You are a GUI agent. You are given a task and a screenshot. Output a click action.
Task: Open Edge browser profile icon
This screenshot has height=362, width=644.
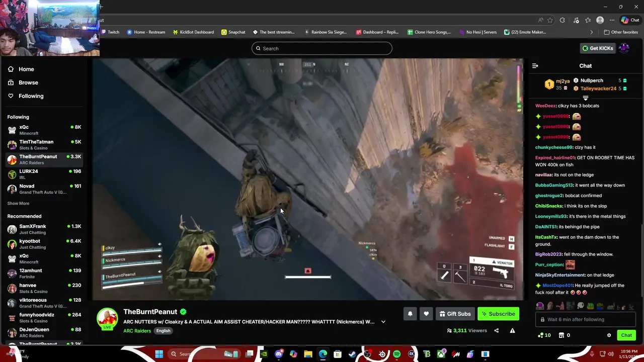(x=600, y=20)
